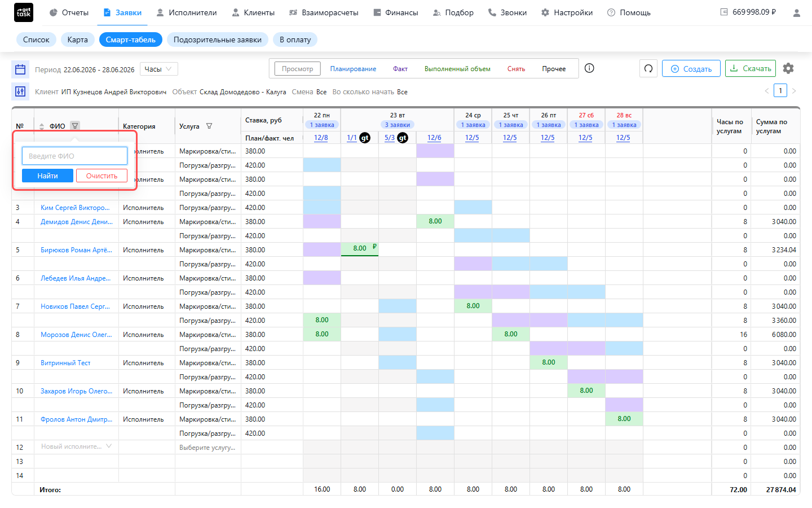Click the getTask logo
812x508 pixels.
(x=24, y=12)
